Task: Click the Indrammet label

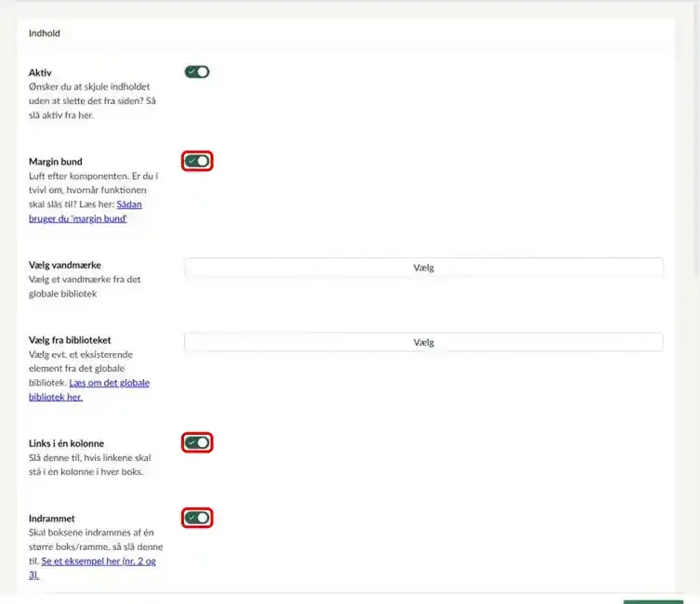Action: [x=52, y=519]
